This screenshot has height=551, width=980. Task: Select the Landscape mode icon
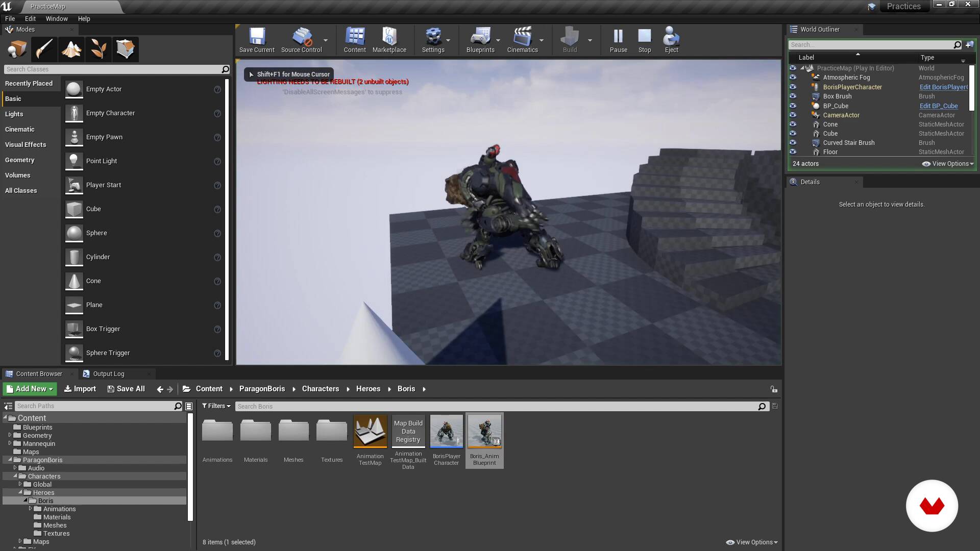tap(71, 49)
